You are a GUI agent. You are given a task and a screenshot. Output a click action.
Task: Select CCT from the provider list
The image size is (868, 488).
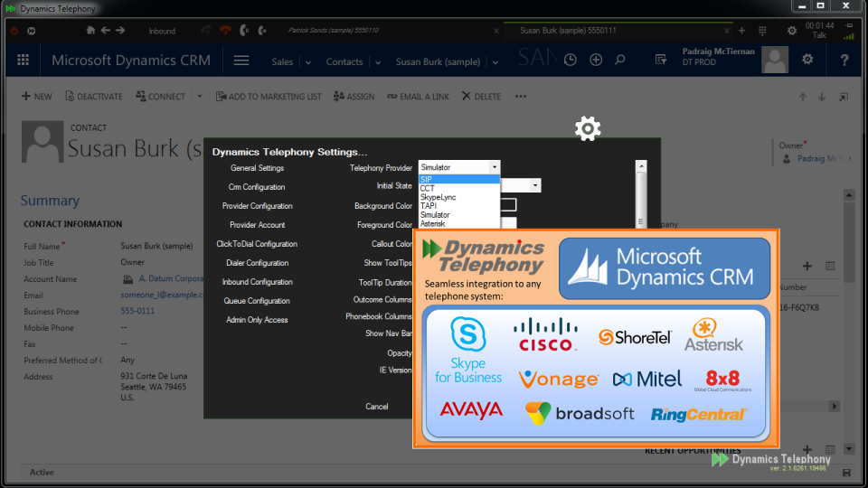(459, 188)
